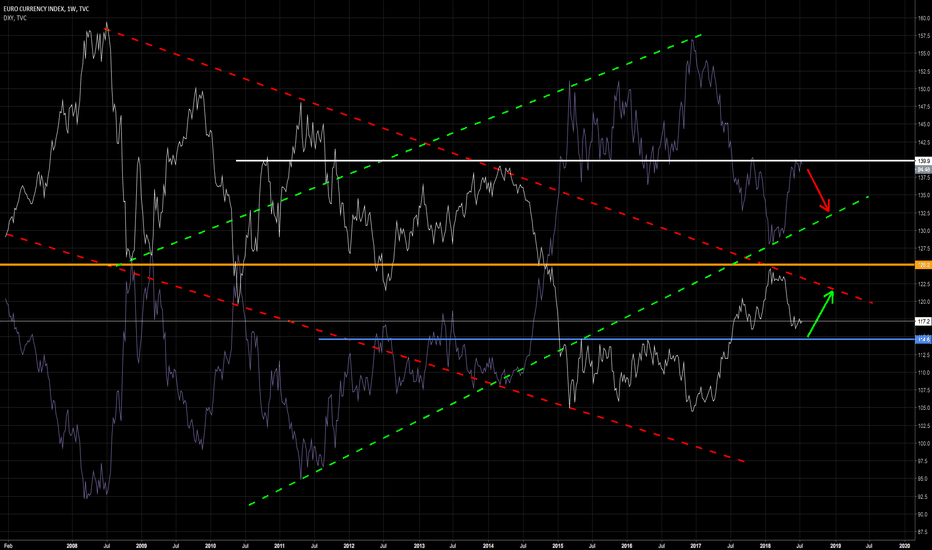932x550 pixels.
Task: Click the 130.0 price axis value
Action: 924,231
